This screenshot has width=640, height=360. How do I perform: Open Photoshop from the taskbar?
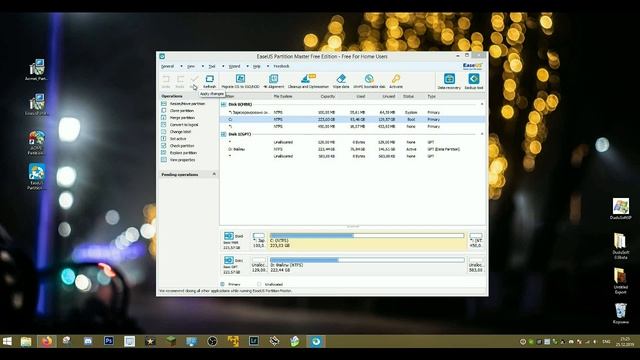coord(109,341)
